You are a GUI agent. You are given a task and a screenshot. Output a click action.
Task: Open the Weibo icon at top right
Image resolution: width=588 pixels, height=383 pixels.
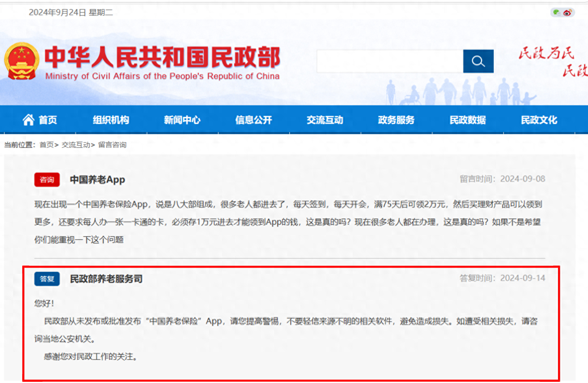(x=567, y=13)
